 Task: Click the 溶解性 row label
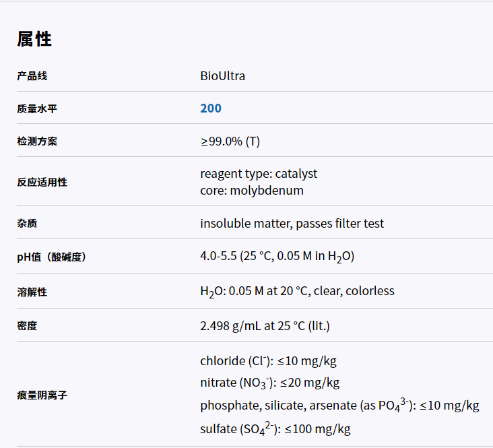coord(32,292)
